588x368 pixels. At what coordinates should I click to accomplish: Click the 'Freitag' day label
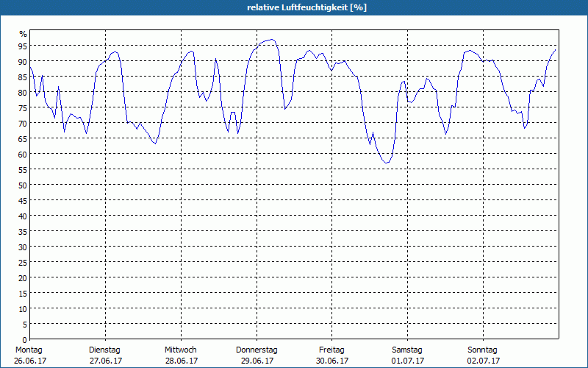click(331, 350)
